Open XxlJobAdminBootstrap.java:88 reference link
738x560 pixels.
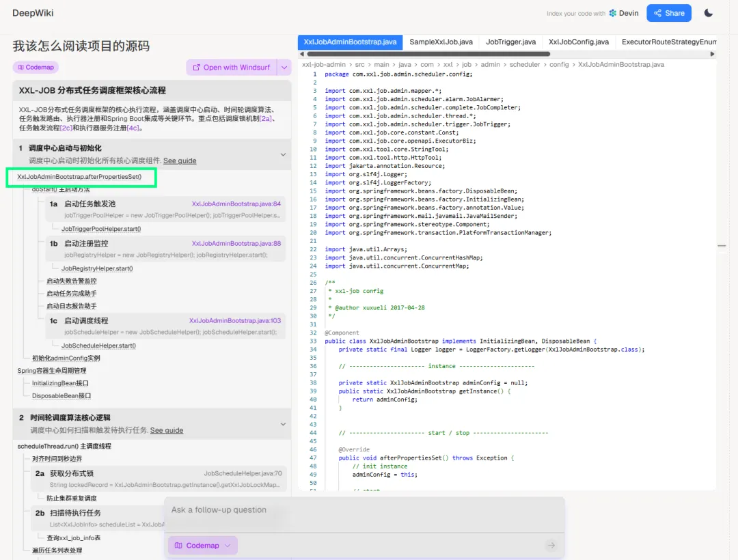[x=236, y=243]
